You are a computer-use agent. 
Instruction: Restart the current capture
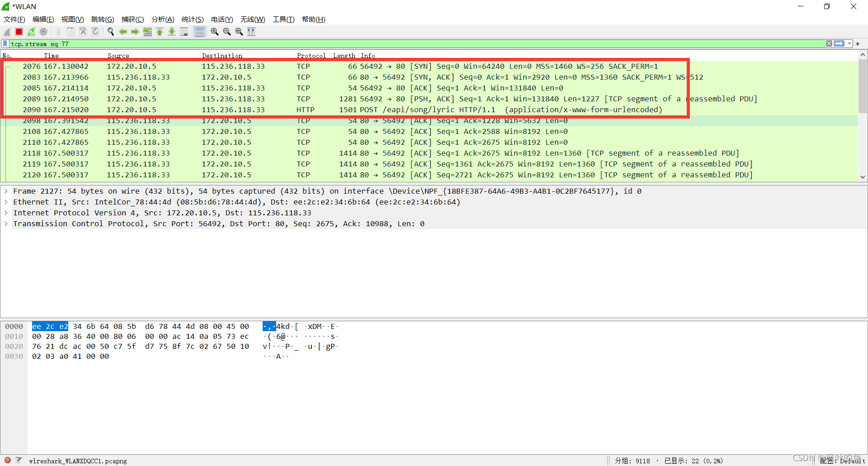31,32
